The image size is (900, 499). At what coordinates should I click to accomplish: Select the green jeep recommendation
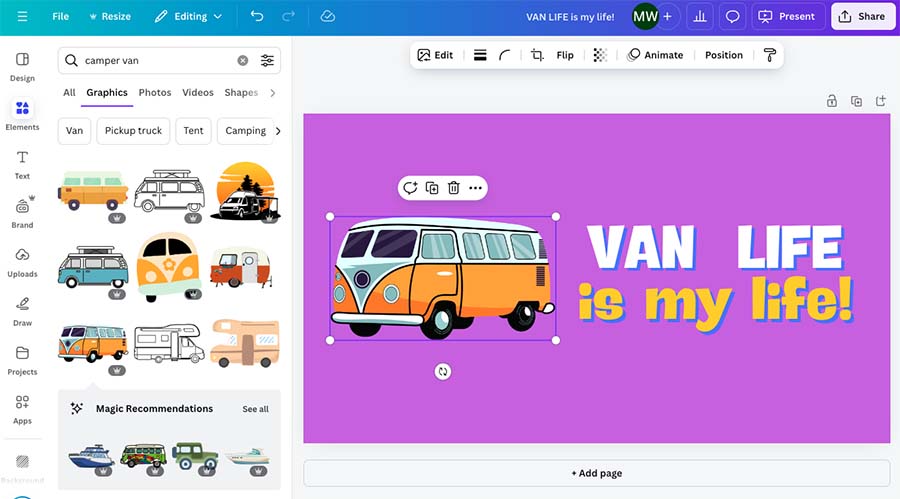tap(195, 456)
